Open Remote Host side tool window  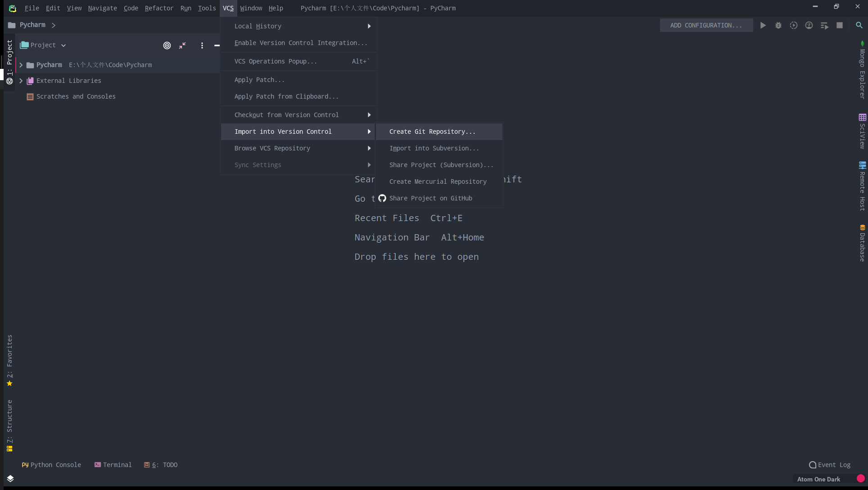(862, 186)
